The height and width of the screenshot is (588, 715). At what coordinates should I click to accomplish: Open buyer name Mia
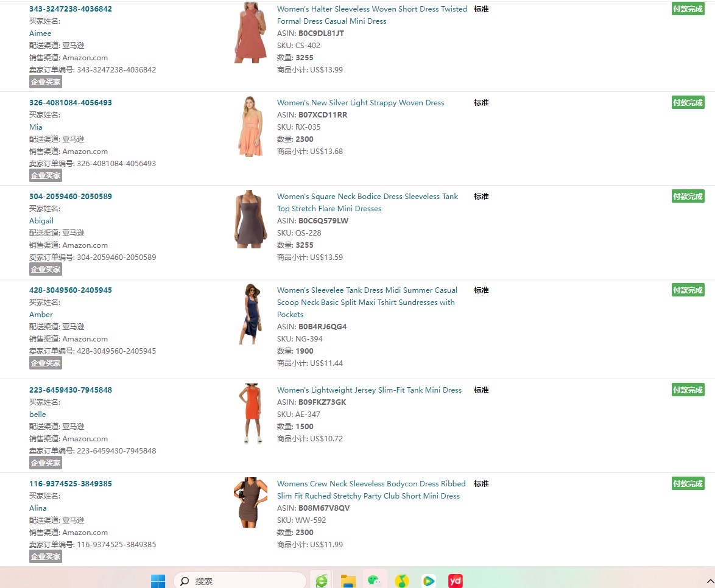pyautogui.click(x=35, y=127)
